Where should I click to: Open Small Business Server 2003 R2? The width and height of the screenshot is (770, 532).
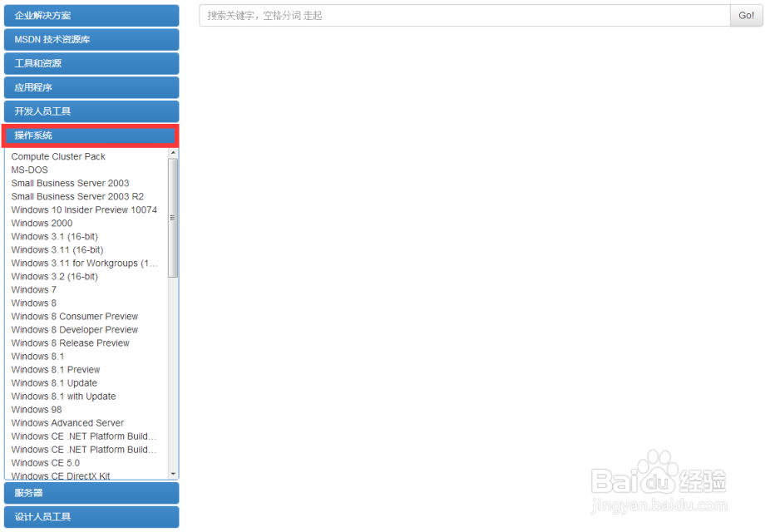(77, 196)
